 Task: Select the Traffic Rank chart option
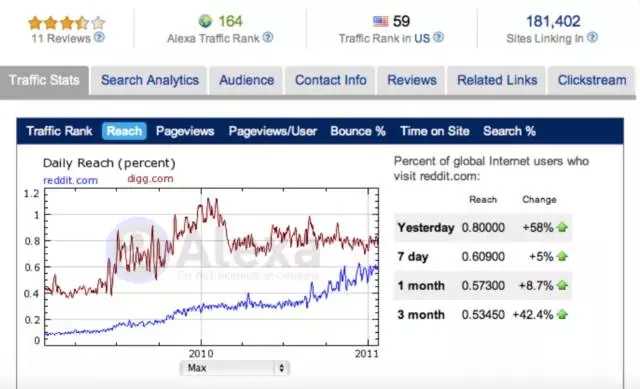click(x=60, y=131)
